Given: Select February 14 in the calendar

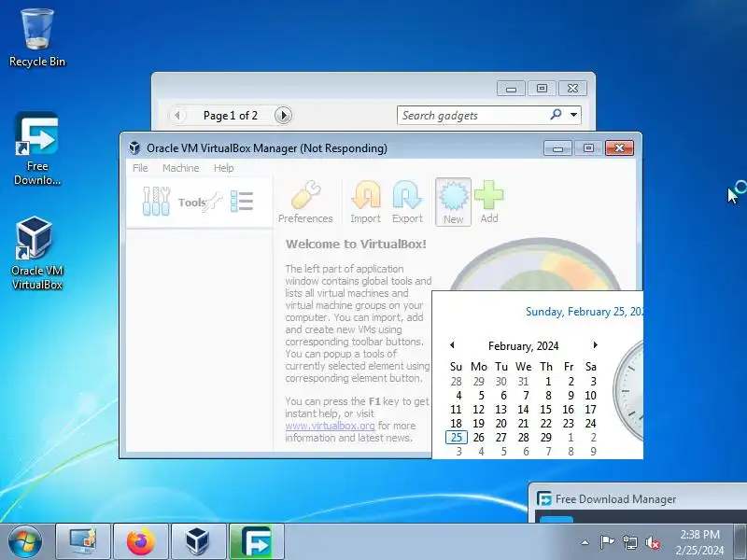Looking at the screenshot, I should click(523, 410).
